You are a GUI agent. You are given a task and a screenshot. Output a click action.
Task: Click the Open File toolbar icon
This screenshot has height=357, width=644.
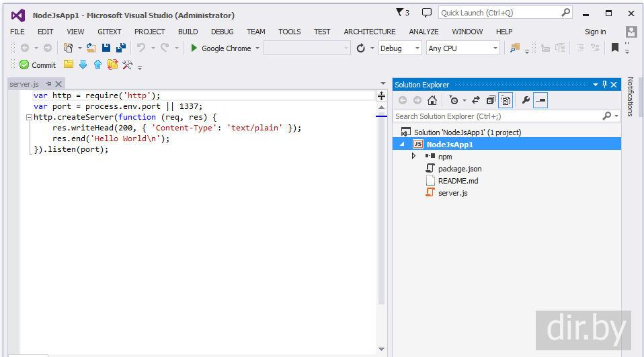[x=91, y=48]
